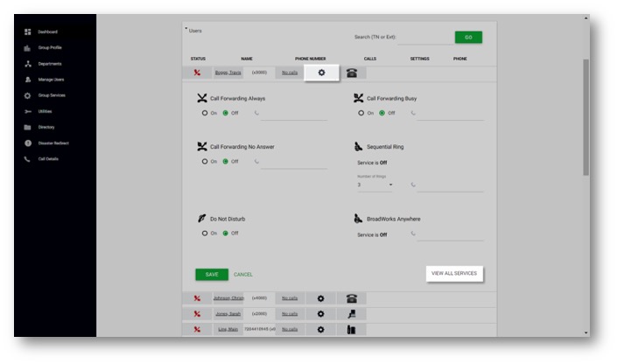
Task: Open Manage Users section
Action: point(51,80)
